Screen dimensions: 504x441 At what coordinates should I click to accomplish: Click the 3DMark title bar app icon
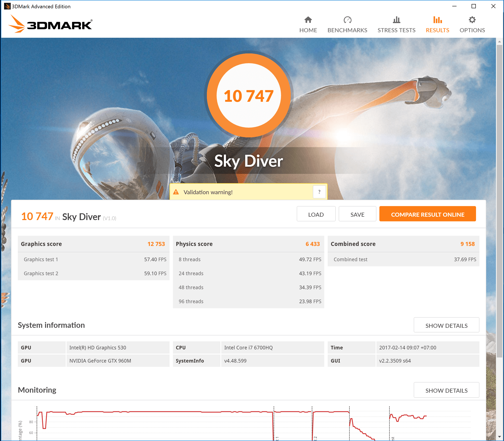(x=7, y=6)
